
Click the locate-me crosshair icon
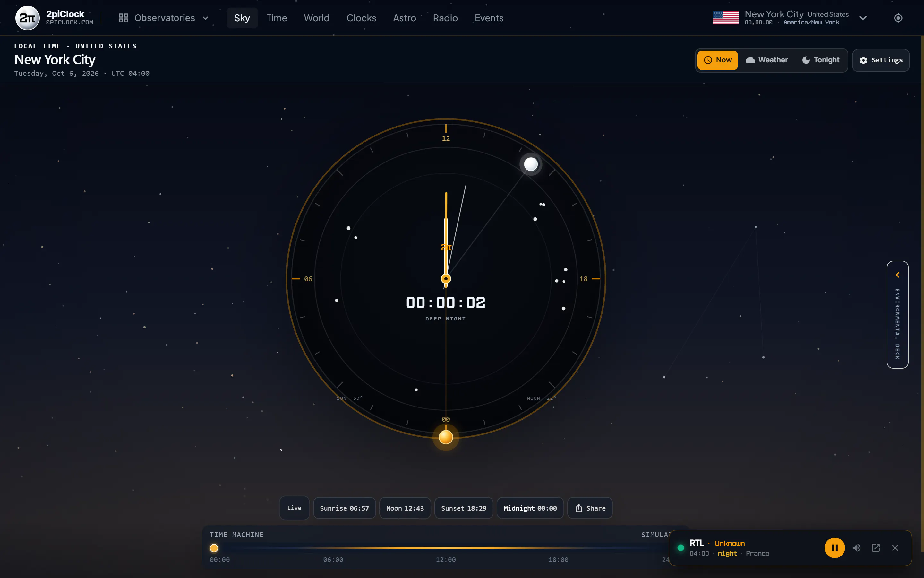click(x=898, y=18)
